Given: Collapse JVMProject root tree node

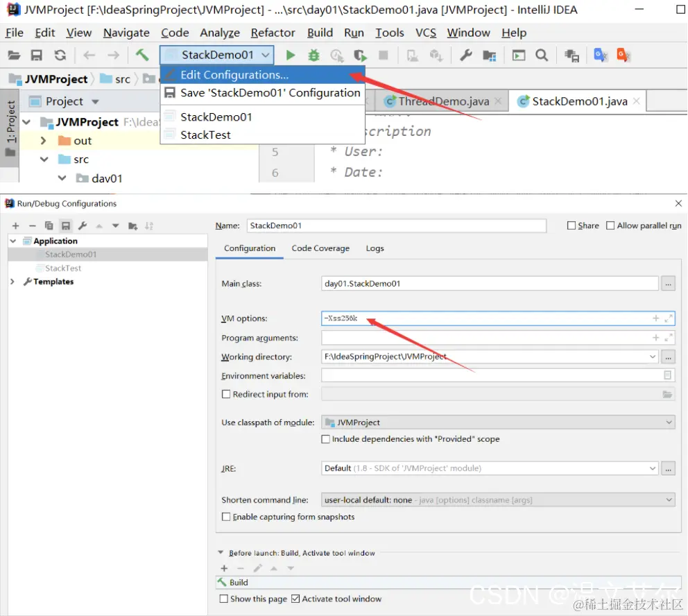Looking at the screenshot, I should point(26,122).
